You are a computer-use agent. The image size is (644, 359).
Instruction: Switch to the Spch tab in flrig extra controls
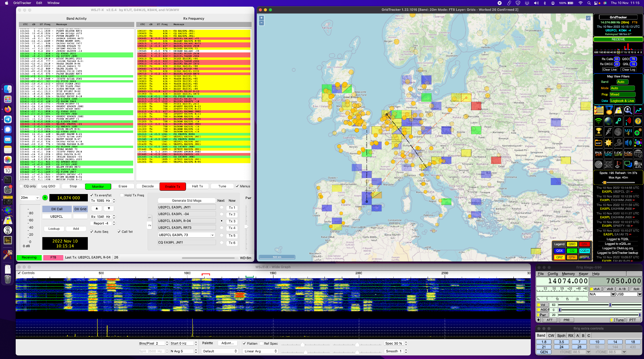click(x=561, y=336)
